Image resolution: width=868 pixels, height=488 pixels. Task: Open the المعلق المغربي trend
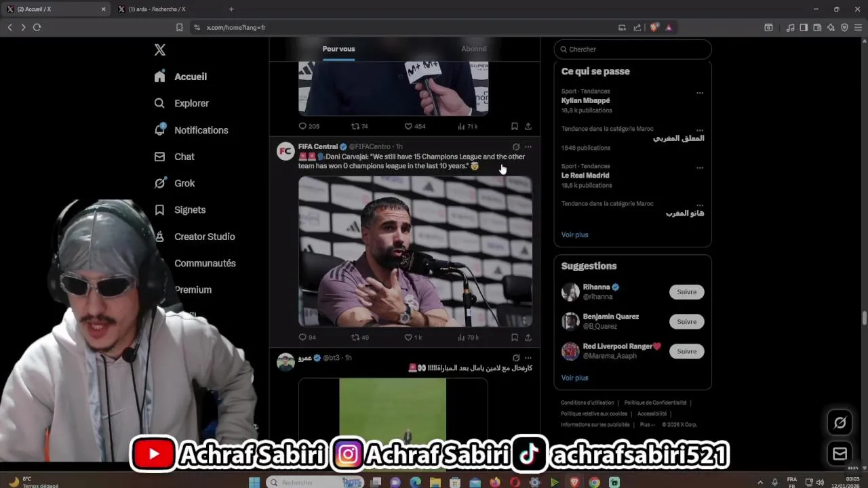(x=678, y=138)
